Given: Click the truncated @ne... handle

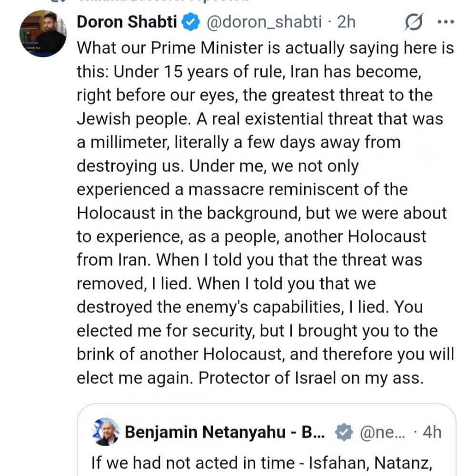Looking at the screenshot, I should [383, 432].
